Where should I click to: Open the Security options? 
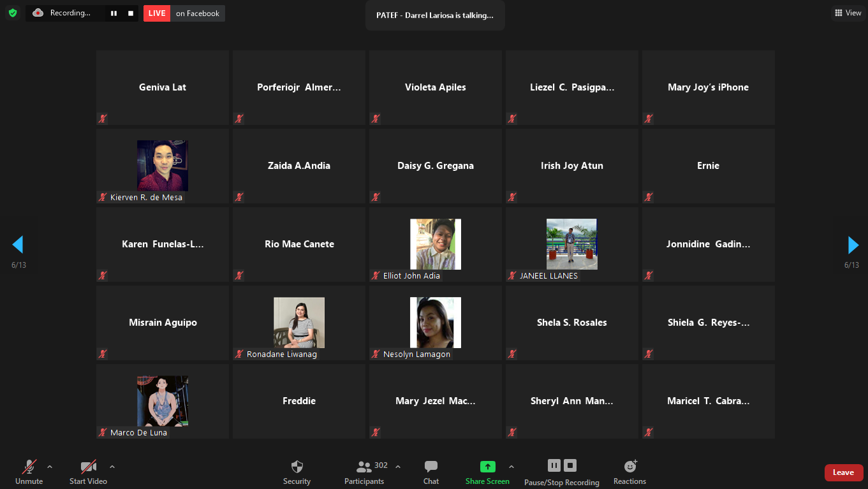[297, 472]
